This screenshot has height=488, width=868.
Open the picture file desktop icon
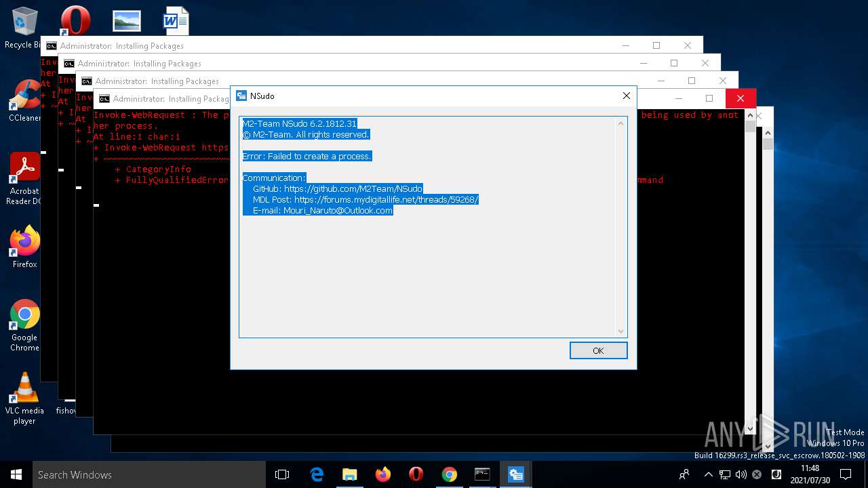pyautogui.click(x=126, y=21)
